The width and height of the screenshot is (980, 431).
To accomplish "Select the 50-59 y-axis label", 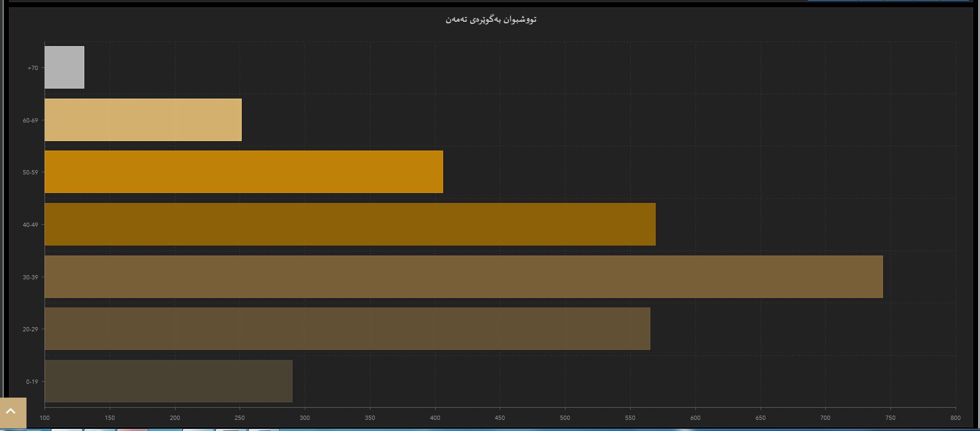I will [x=30, y=172].
